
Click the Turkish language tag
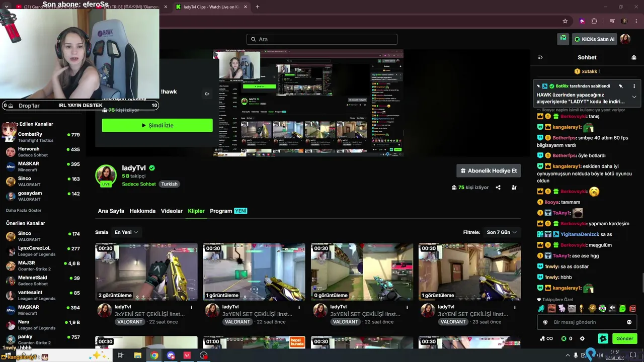tap(169, 184)
